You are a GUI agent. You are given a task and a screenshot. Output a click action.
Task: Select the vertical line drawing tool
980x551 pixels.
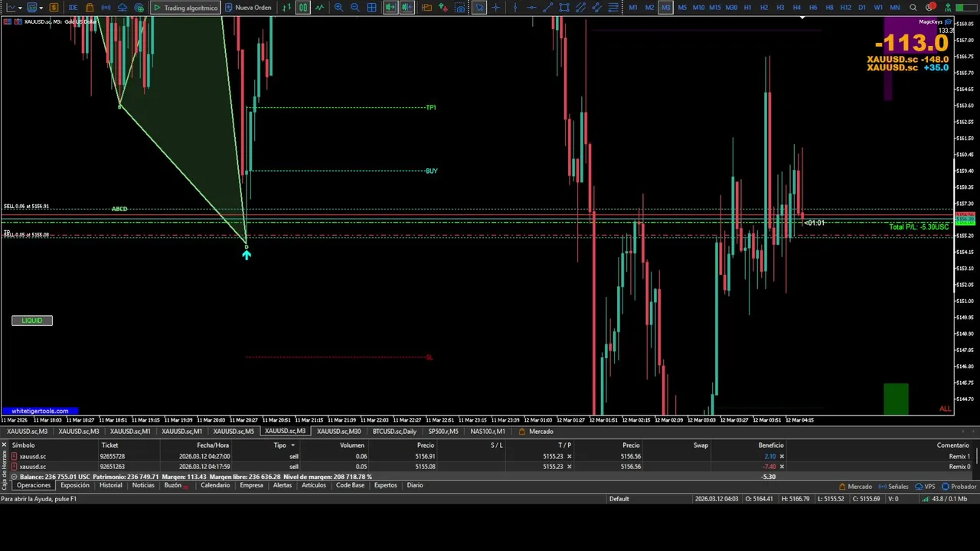[x=514, y=8]
